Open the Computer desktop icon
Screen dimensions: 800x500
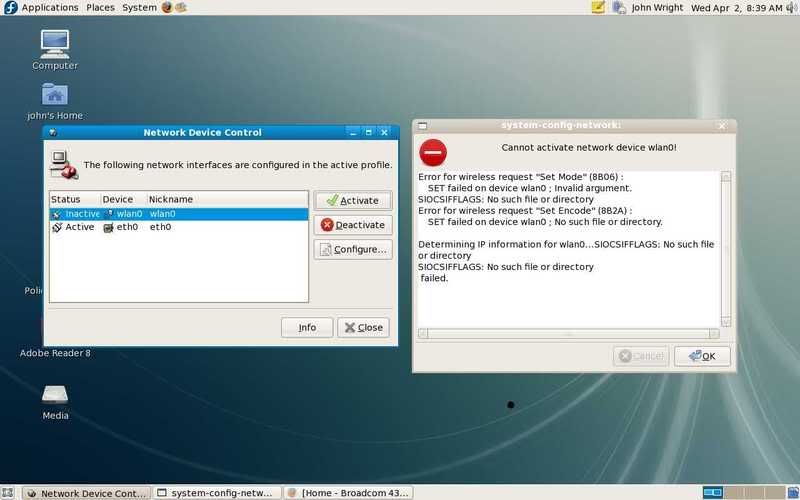click(55, 50)
